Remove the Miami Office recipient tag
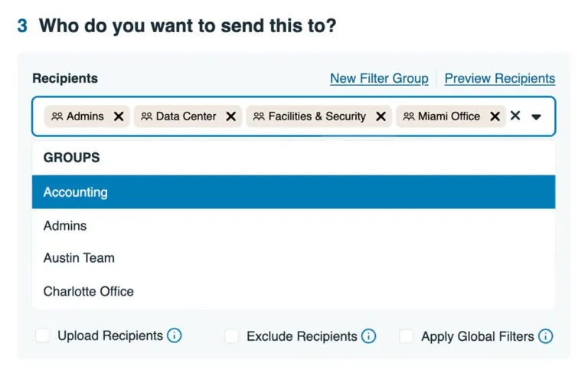The height and width of the screenshot is (373, 588). (x=495, y=116)
